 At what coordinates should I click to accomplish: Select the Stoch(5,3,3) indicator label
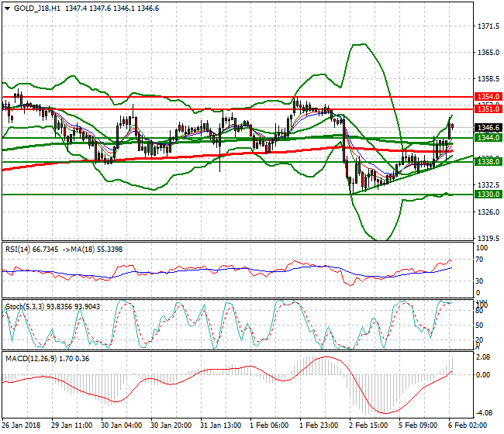pos(25,307)
